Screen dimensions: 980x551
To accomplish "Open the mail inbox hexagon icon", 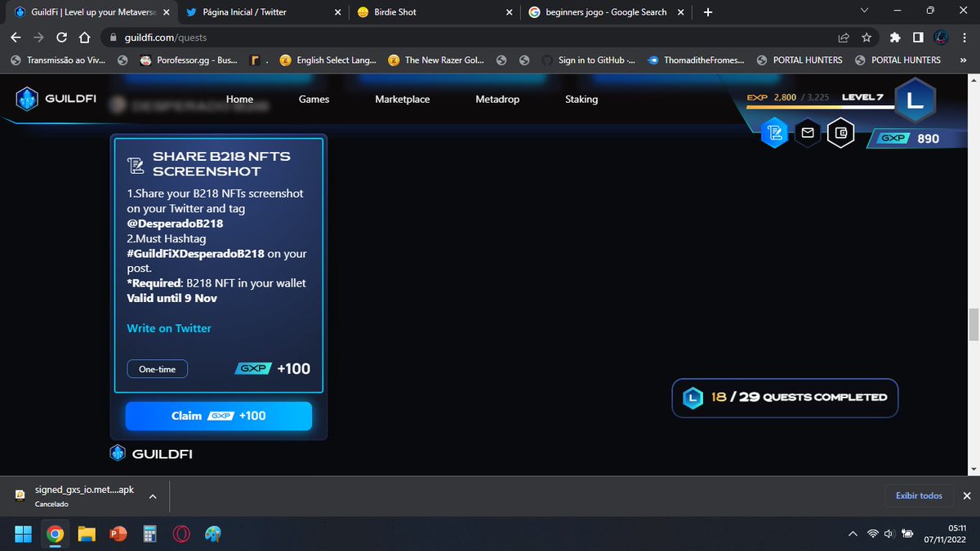I will (808, 132).
